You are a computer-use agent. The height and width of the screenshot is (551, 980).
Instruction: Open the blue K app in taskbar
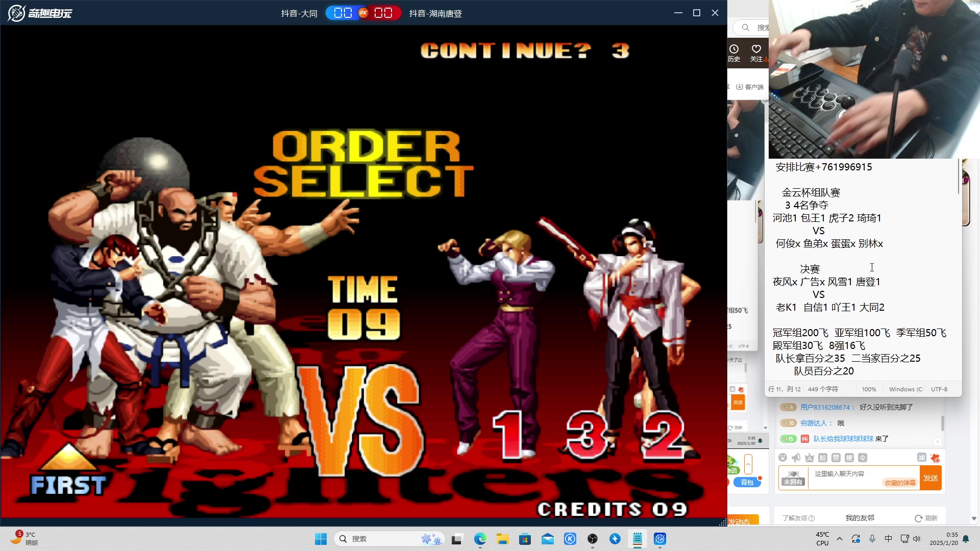click(570, 539)
